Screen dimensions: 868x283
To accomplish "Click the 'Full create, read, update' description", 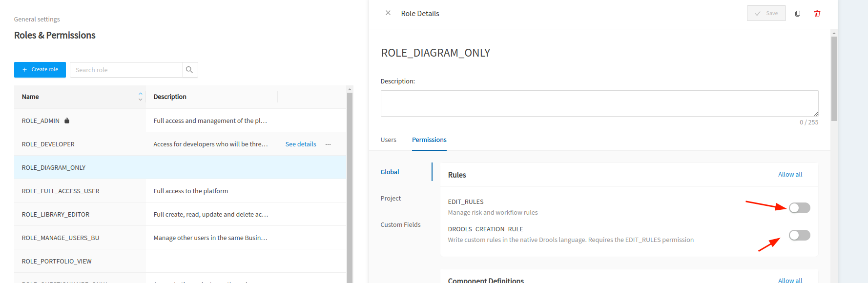I will 211,214.
